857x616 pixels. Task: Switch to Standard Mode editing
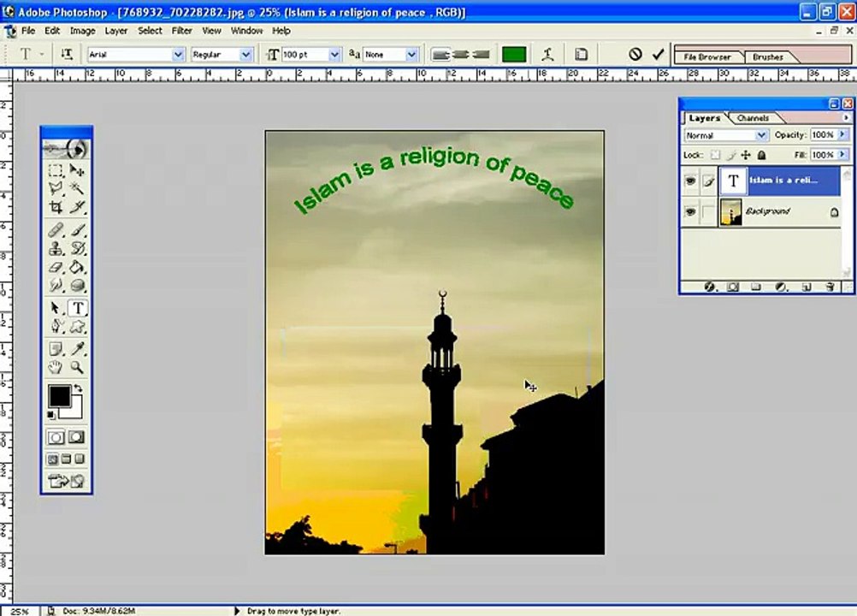click(56, 437)
